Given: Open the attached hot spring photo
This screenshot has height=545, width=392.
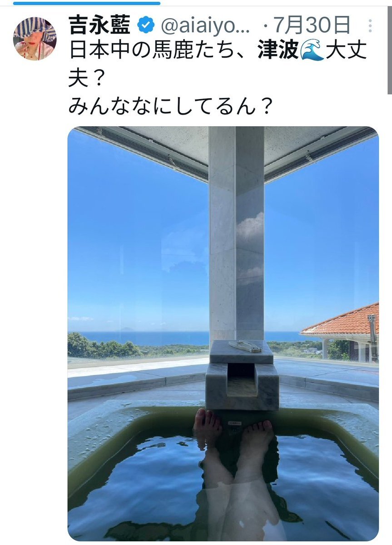Looking at the screenshot, I should coord(223,334).
